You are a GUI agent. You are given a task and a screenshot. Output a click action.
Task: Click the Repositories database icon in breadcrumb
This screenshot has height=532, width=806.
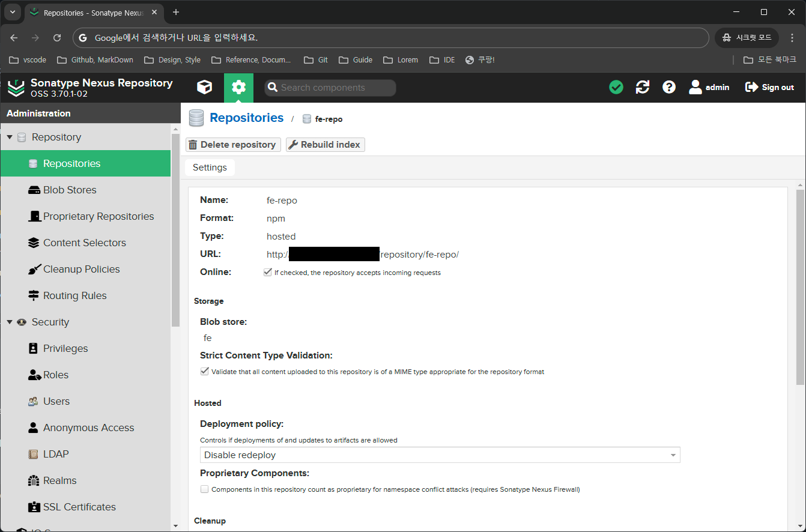pos(196,118)
